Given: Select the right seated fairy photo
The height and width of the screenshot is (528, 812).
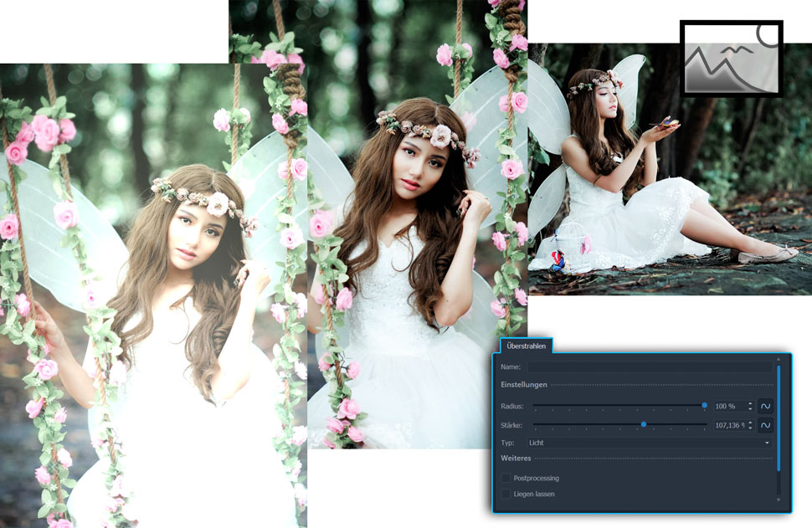Looking at the screenshot, I should coord(670,169).
